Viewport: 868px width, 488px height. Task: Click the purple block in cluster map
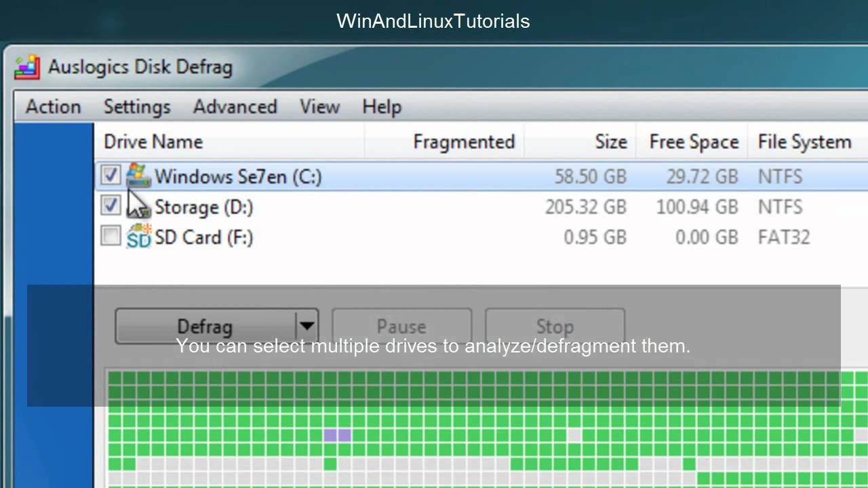point(337,435)
